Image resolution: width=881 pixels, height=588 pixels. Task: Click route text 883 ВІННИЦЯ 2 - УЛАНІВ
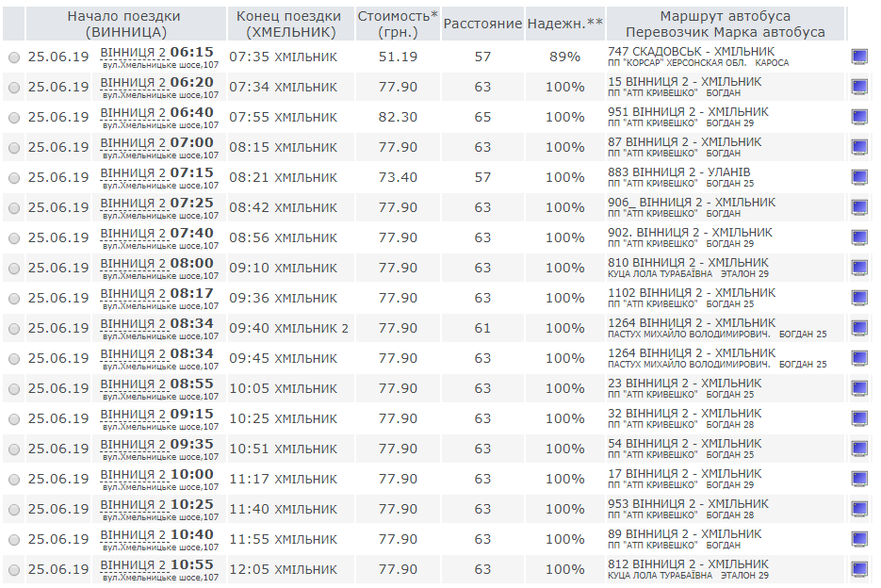(x=678, y=172)
